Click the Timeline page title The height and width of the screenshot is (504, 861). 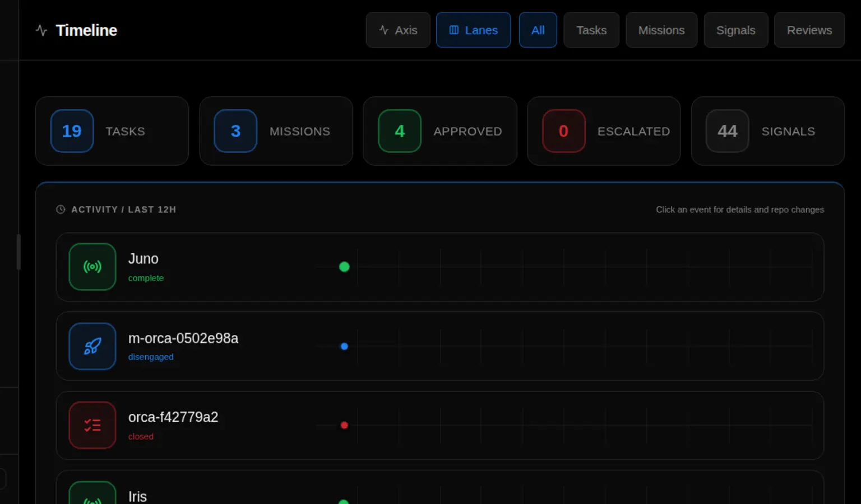[86, 30]
